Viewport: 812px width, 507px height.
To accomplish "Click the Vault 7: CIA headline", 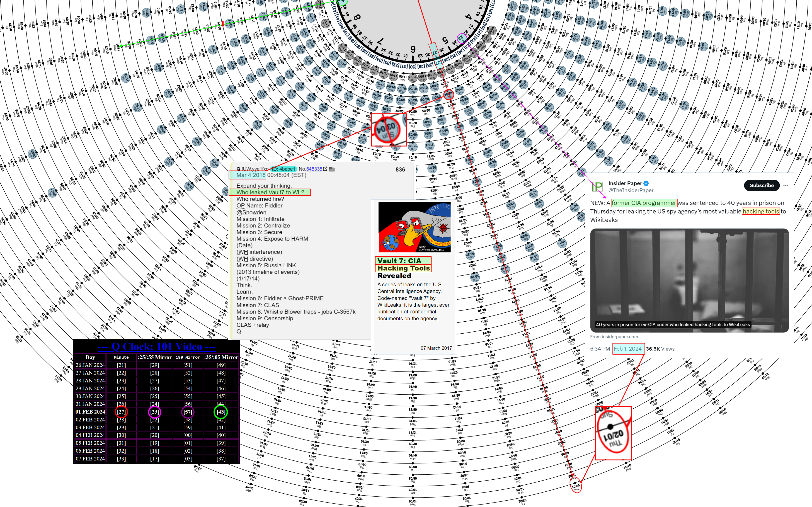I will [399, 261].
